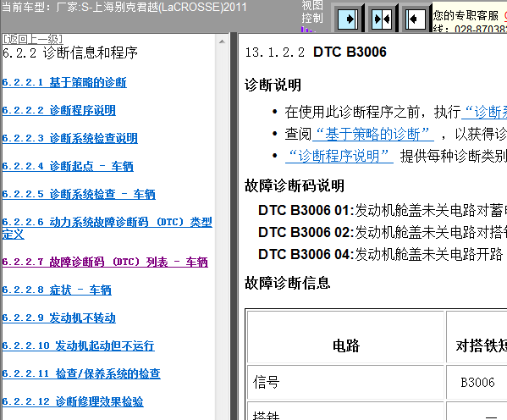Click the 电路 table header cell
Screen dimensions: 507x420
click(x=346, y=337)
